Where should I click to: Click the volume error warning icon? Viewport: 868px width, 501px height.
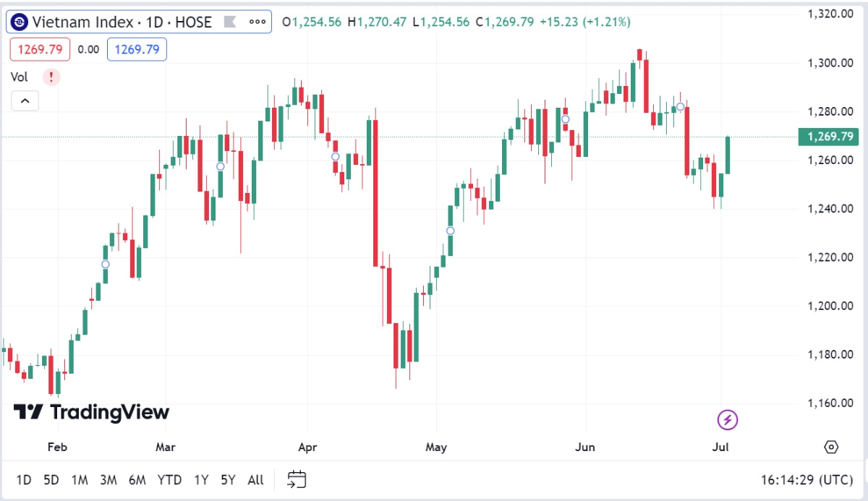pos(51,77)
